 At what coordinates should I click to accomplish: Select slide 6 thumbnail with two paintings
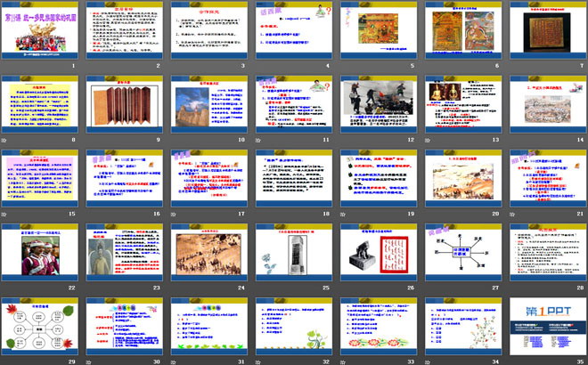pos(463,30)
